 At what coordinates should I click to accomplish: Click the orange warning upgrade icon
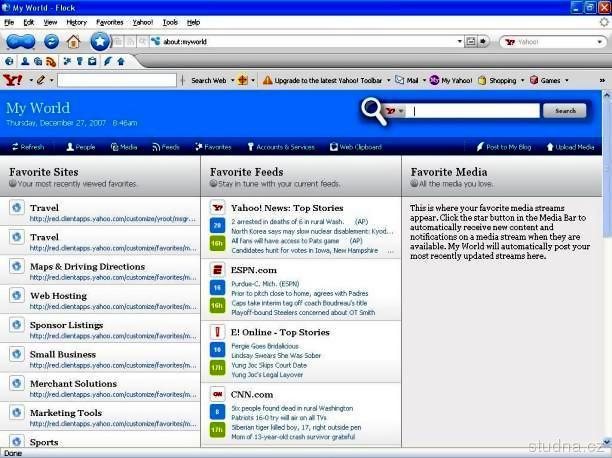[267, 80]
